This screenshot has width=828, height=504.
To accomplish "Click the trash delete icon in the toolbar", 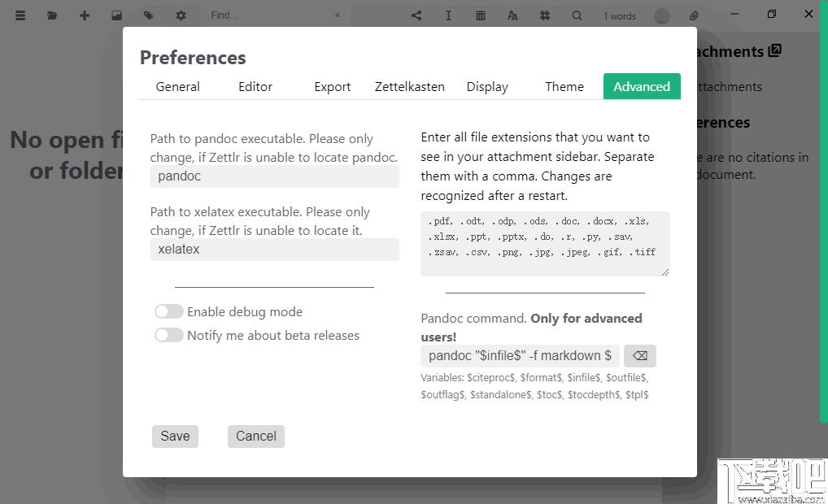I will 481,15.
